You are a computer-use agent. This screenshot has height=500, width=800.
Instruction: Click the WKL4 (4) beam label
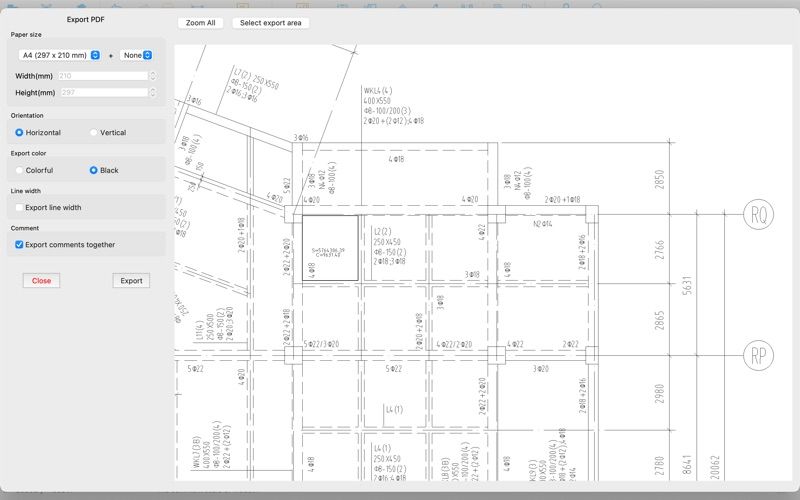click(x=378, y=91)
